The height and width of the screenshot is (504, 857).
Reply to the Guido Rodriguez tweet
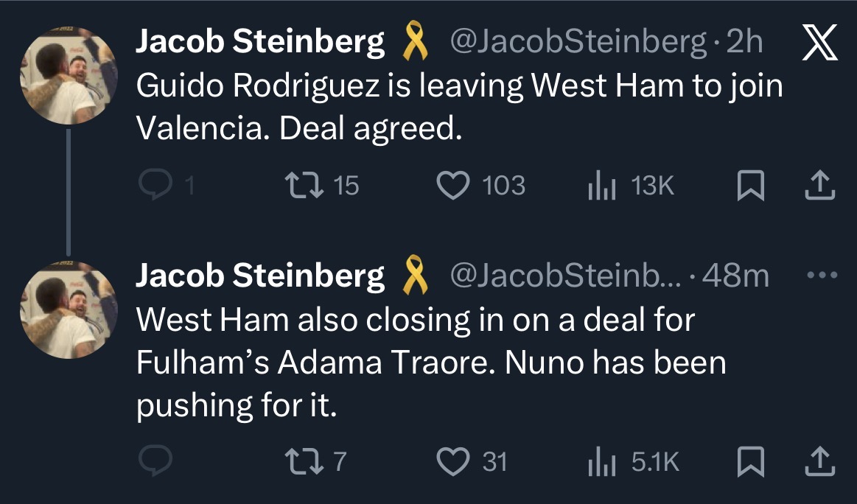click(156, 186)
